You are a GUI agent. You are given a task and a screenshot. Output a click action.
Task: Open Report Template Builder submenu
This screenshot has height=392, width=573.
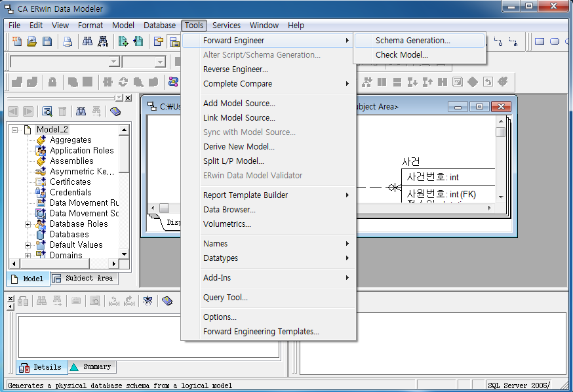[x=269, y=195]
